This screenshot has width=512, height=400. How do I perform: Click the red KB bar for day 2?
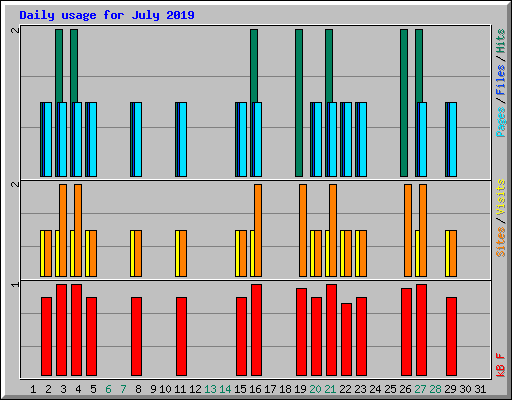[46, 336]
